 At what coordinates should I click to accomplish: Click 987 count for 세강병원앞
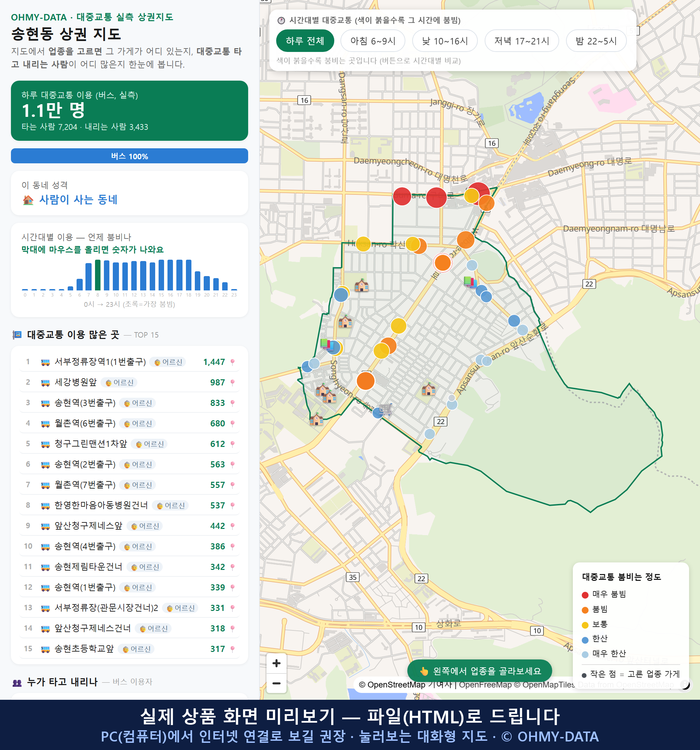217,383
